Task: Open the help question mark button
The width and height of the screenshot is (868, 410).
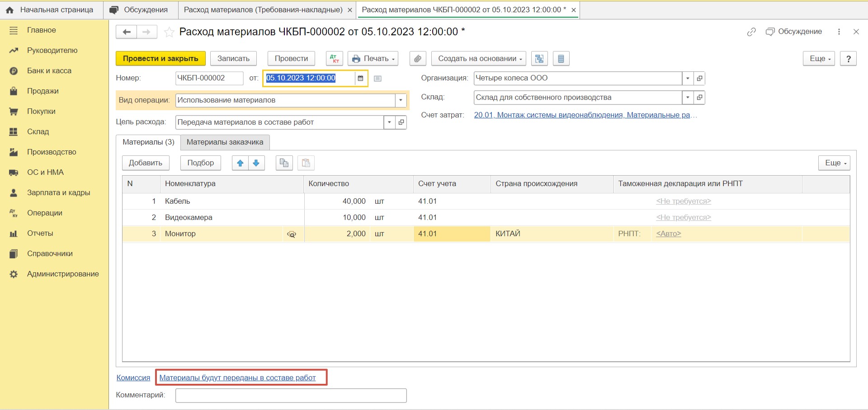Action: pos(849,59)
